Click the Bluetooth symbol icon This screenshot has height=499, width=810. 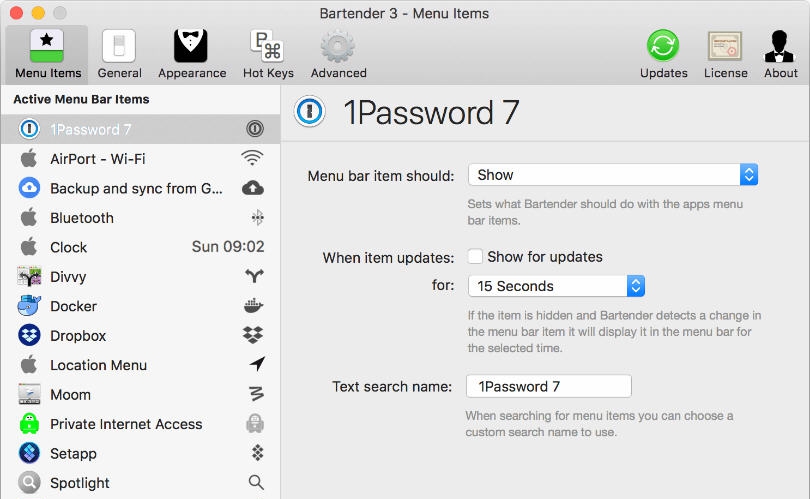[x=257, y=217]
